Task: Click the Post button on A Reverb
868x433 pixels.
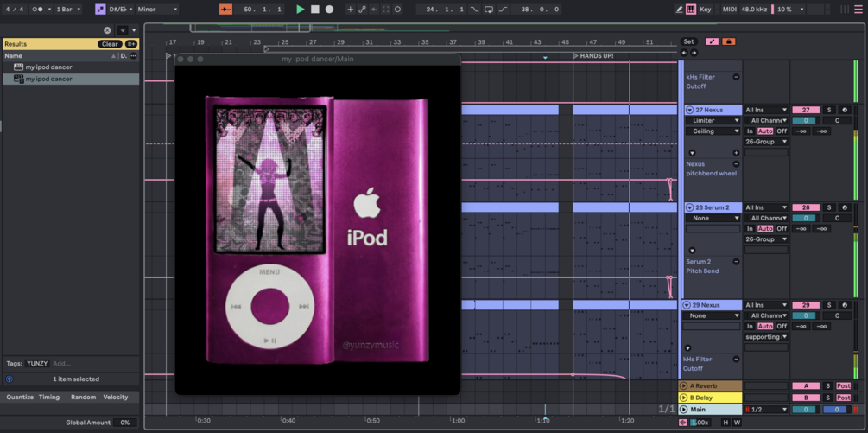Action: click(x=844, y=386)
